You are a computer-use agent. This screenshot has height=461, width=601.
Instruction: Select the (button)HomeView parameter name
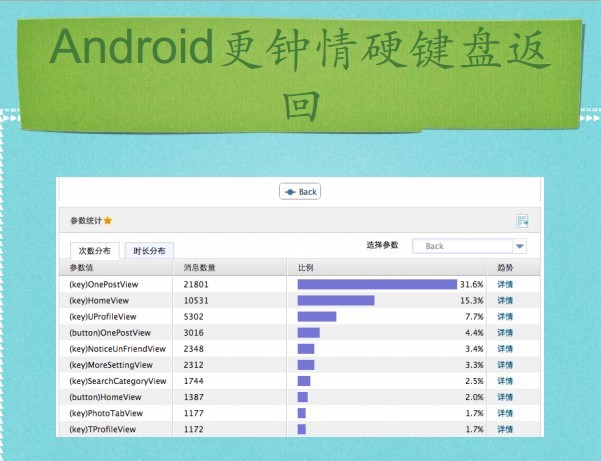pos(105,397)
